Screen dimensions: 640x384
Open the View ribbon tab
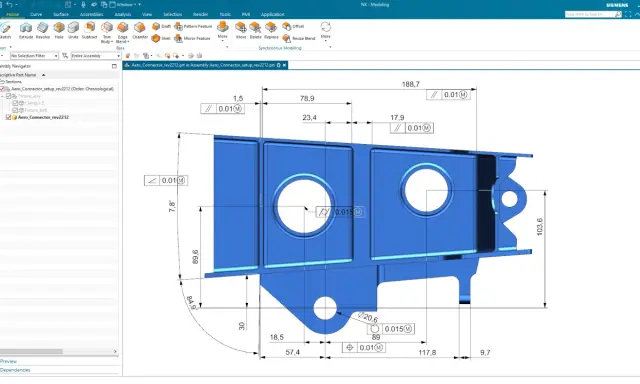pos(147,14)
